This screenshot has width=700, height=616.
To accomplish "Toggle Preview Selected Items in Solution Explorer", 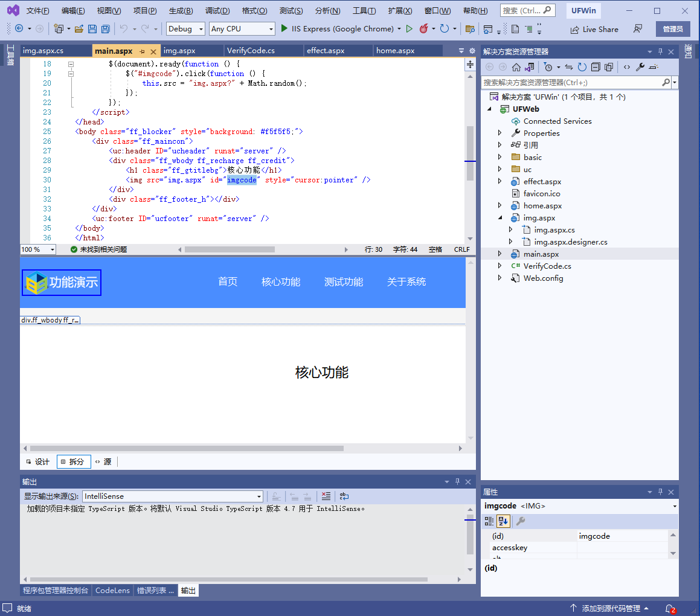I will (x=653, y=67).
